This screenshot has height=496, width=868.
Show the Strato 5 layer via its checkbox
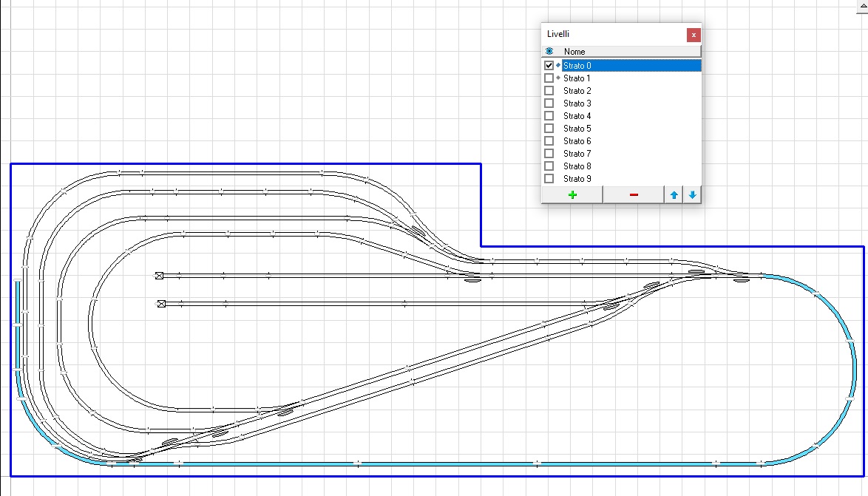pyautogui.click(x=549, y=128)
